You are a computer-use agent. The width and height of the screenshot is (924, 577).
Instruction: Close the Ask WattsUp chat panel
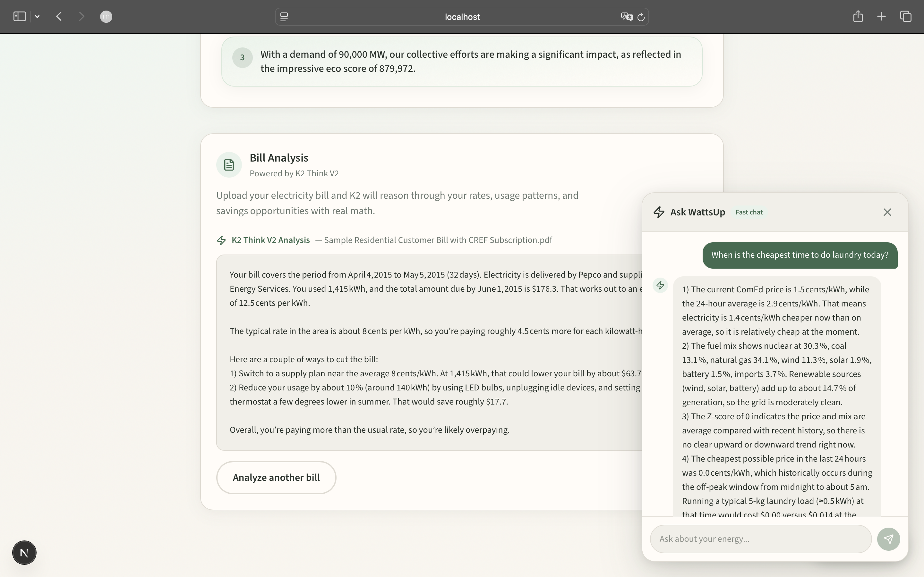point(887,212)
